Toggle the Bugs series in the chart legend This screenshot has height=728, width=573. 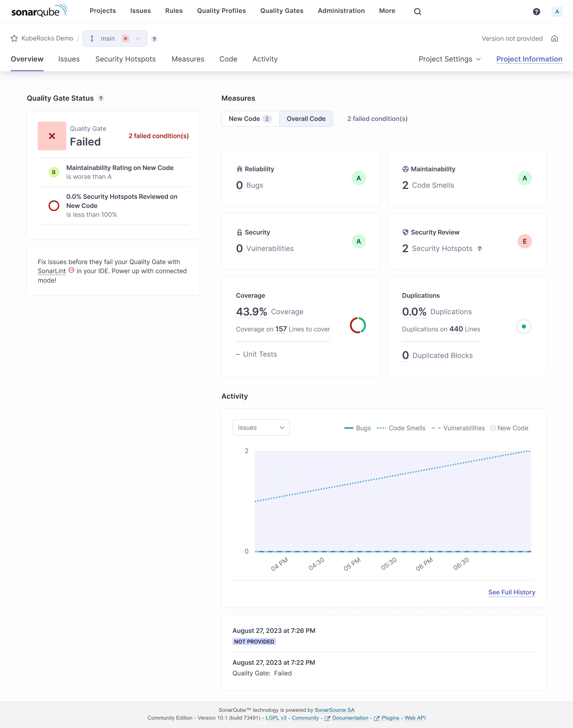pyautogui.click(x=358, y=428)
